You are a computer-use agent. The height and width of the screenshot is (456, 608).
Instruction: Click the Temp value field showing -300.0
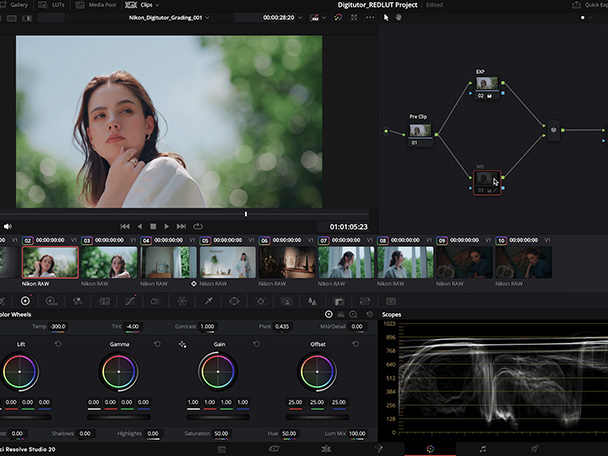(x=58, y=326)
